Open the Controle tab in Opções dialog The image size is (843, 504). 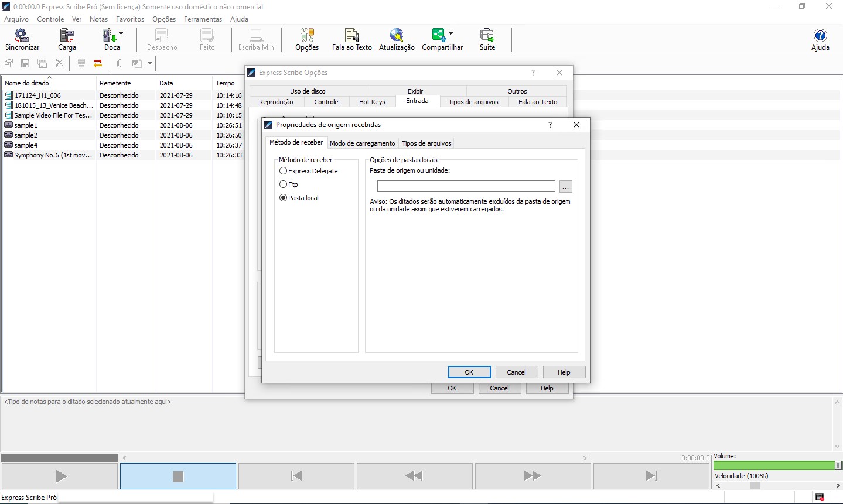coord(326,102)
